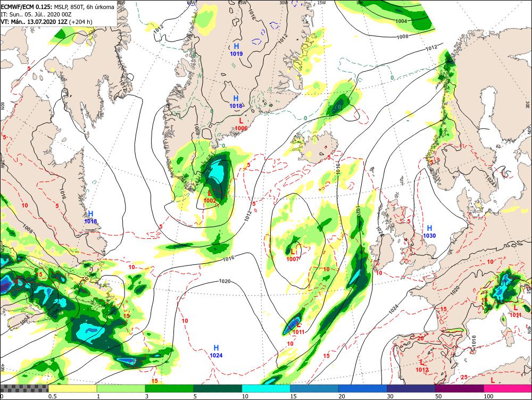532x400 pixels.
Task: Click the init time 'IT: Sun.. 05. Júl.. 2020 00Z'
Action: click(36, 14)
